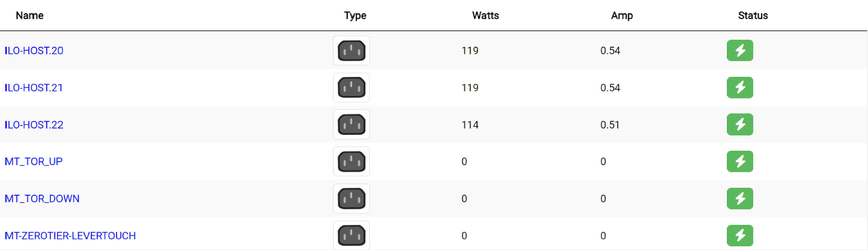This screenshot has height=250, width=868.
Task: Toggle power status for MT-ZEROTIER-LEVERTOUCH
Action: click(740, 236)
